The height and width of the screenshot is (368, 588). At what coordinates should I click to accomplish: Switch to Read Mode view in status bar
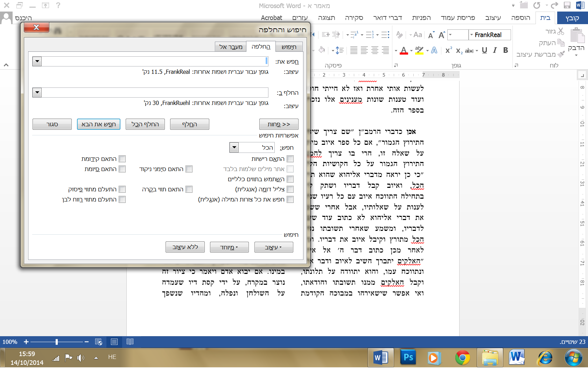pos(130,342)
